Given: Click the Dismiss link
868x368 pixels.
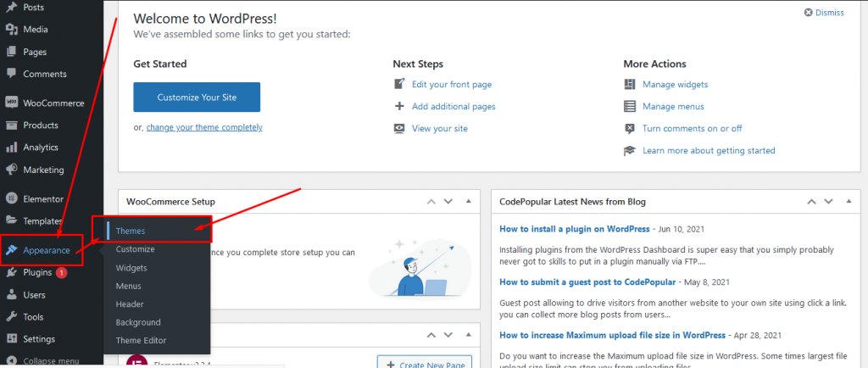Looking at the screenshot, I should [829, 13].
